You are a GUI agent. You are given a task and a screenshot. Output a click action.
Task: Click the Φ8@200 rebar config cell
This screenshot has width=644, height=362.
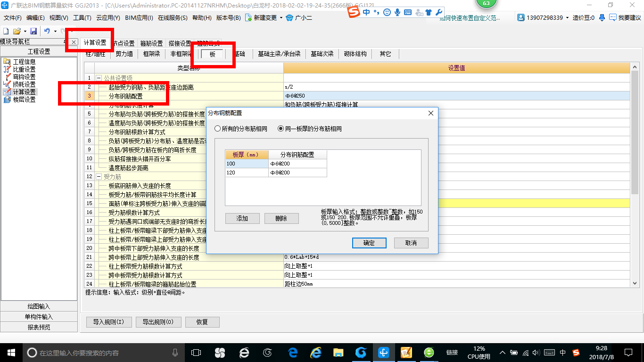click(x=297, y=173)
